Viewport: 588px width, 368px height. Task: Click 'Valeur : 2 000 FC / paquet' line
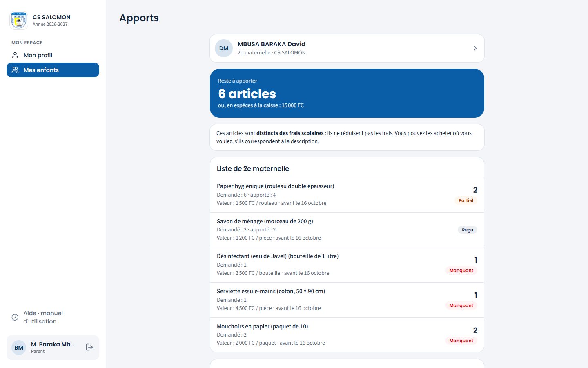click(271, 343)
